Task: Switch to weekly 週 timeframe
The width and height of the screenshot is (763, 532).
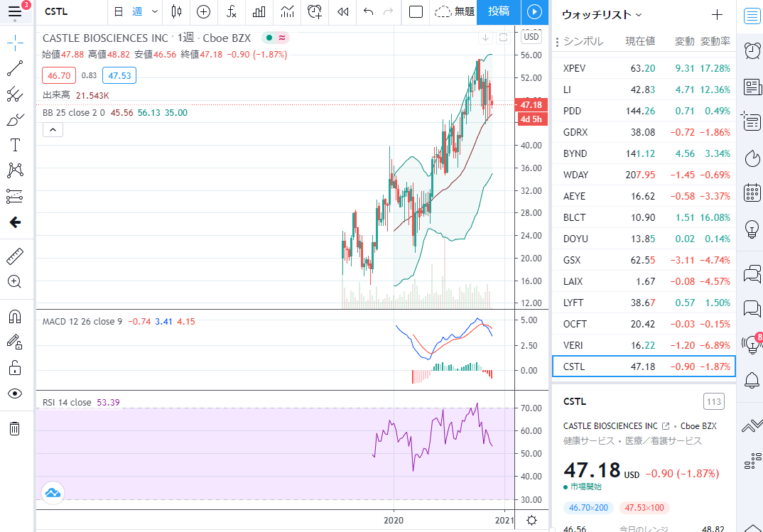Action: [x=137, y=11]
